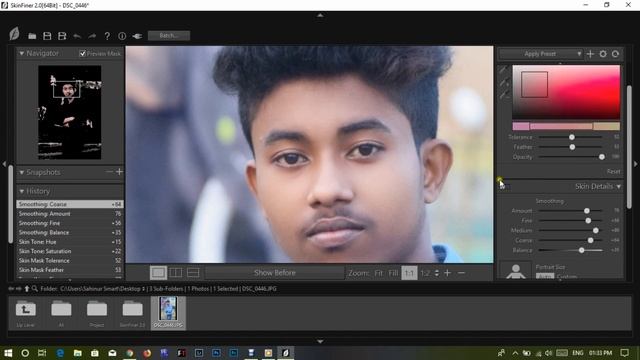Collapse the right panel arrow
Image resolution: width=640 pixels, height=360 pixels.
(x=636, y=164)
